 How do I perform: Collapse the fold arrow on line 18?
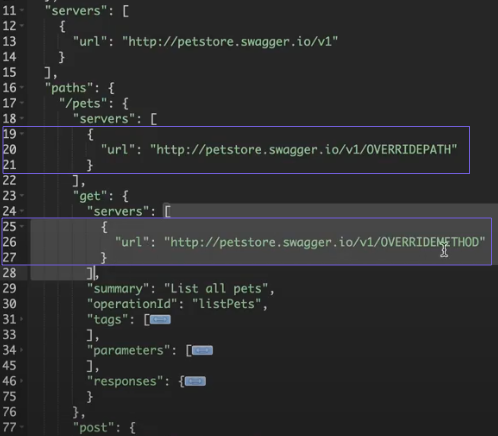pyautogui.click(x=22, y=118)
